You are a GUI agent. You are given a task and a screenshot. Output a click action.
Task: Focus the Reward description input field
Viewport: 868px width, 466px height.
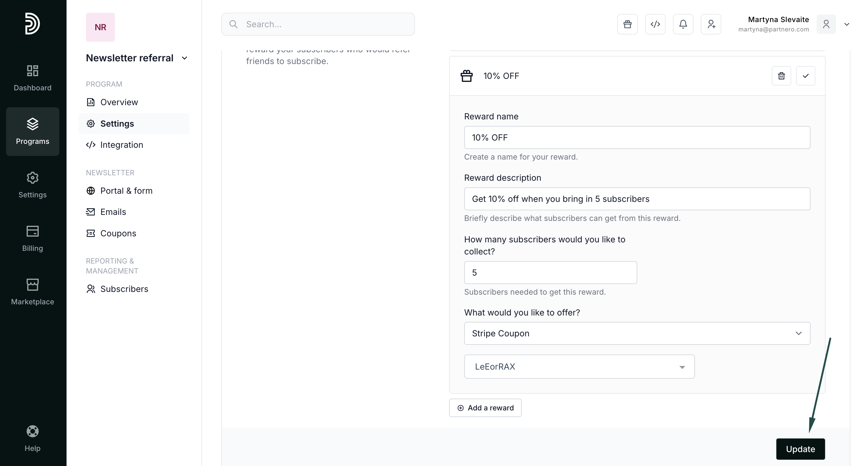point(637,199)
